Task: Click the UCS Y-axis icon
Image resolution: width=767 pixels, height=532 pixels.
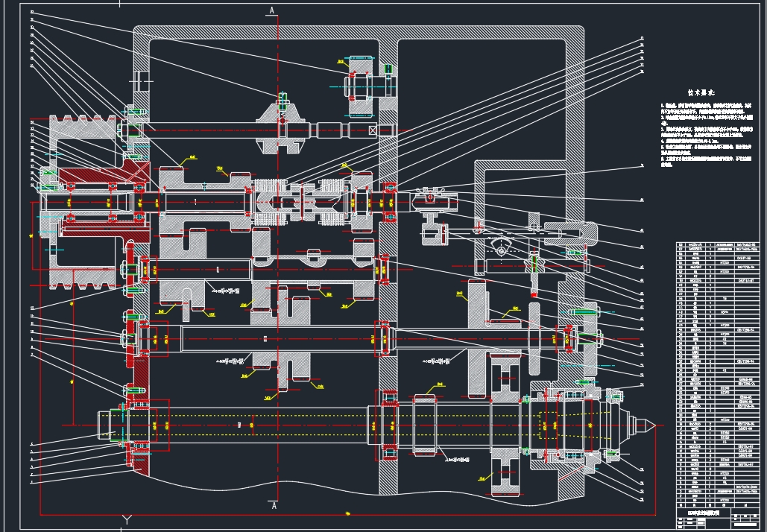Action: click(x=127, y=520)
